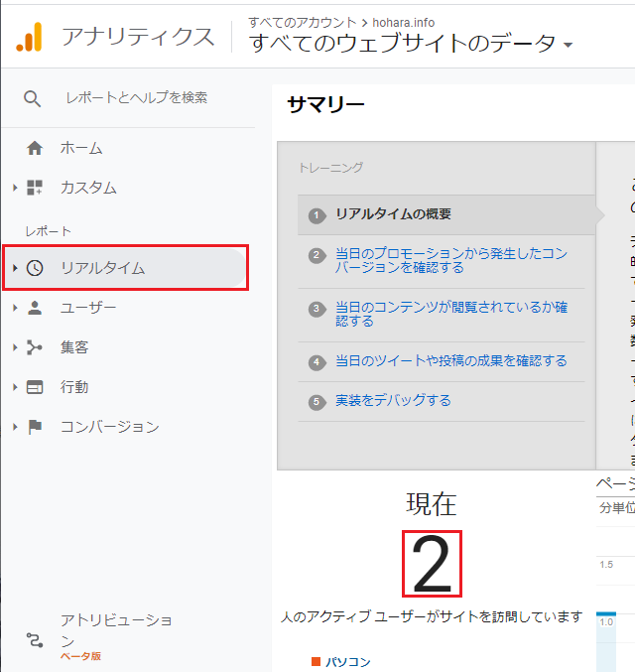Select the コンバージョン report menu item

109,427
